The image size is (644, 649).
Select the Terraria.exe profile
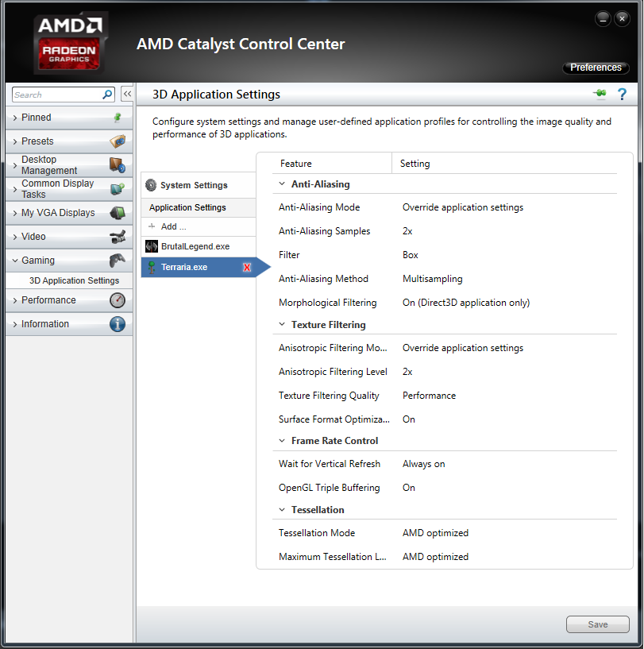[x=199, y=268]
